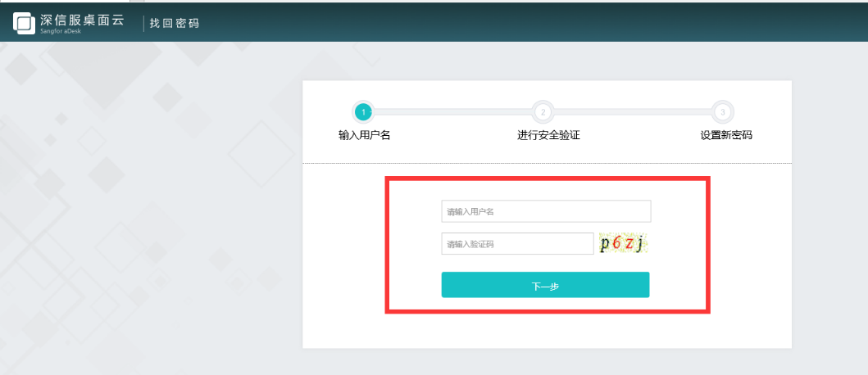868x375 pixels.
Task: Focus the verification code input field
Action: pos(517,244)
